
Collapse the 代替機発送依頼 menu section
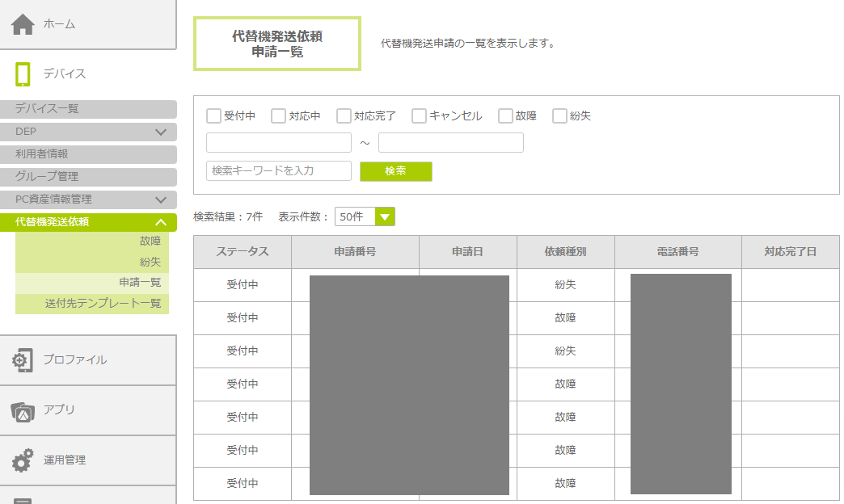pos(160,222)
